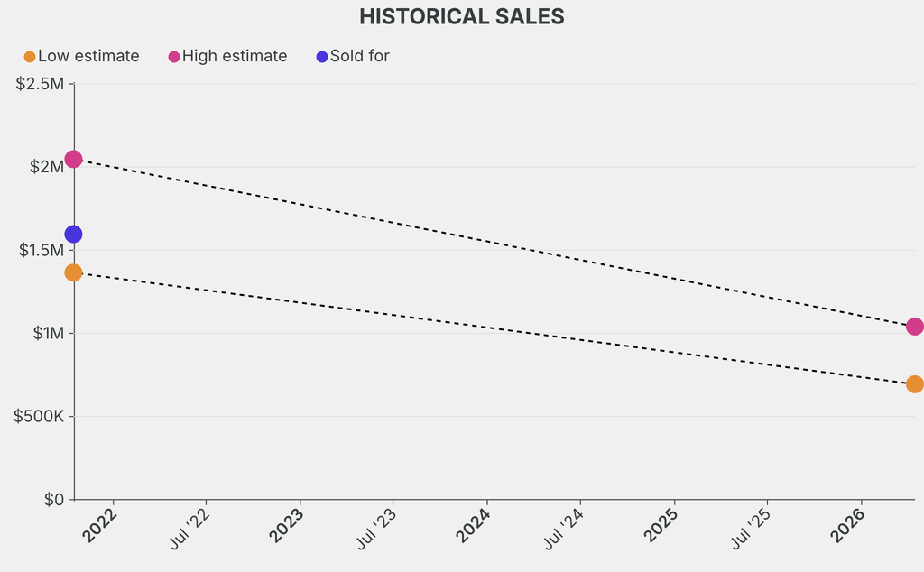Click the blue Sold for legend dot
This screenshot has width=924, height=572.
click(x=322, y=57)
